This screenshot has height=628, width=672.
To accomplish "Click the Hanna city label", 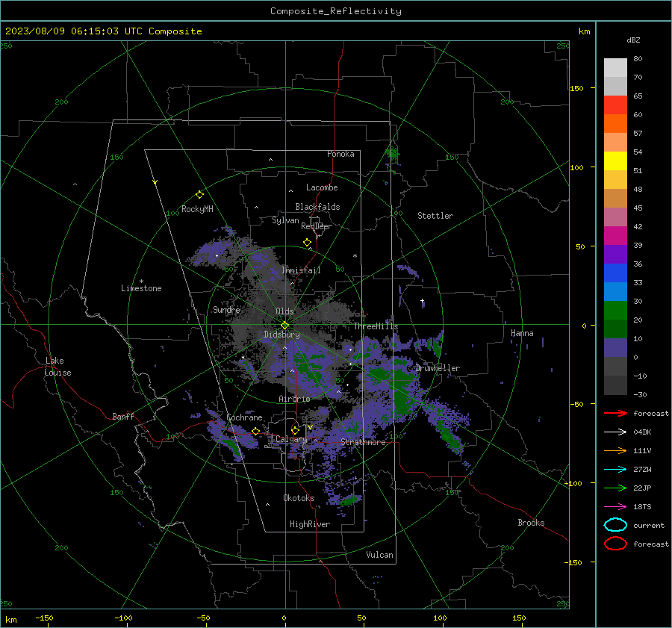I will (x=522, y=333).
